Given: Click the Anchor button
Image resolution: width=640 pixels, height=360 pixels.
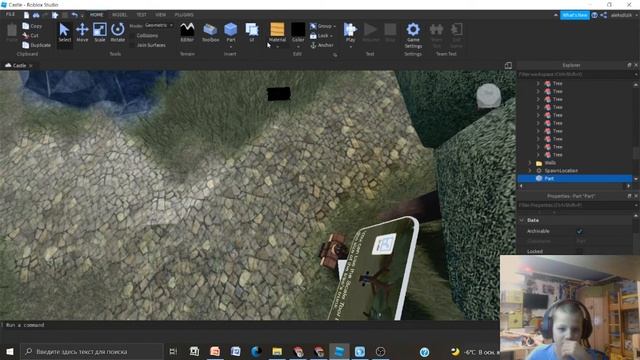Looking at the screenshot, I should point(322,45).
